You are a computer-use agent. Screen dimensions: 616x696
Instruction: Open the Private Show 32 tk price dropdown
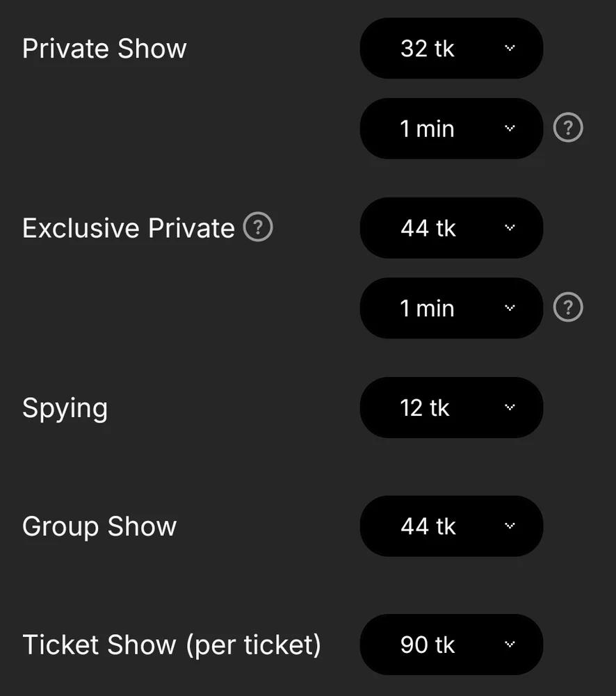coord(451,49)
